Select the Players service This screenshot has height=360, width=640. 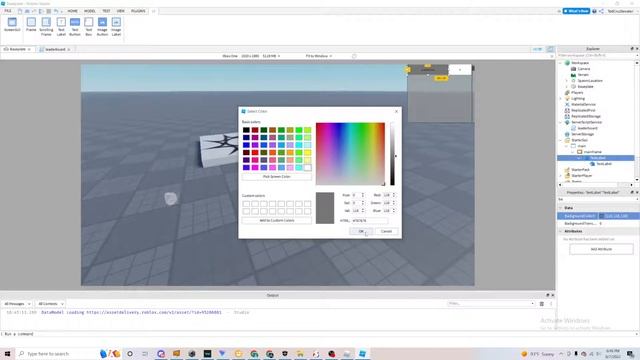[x=577, y=93]
